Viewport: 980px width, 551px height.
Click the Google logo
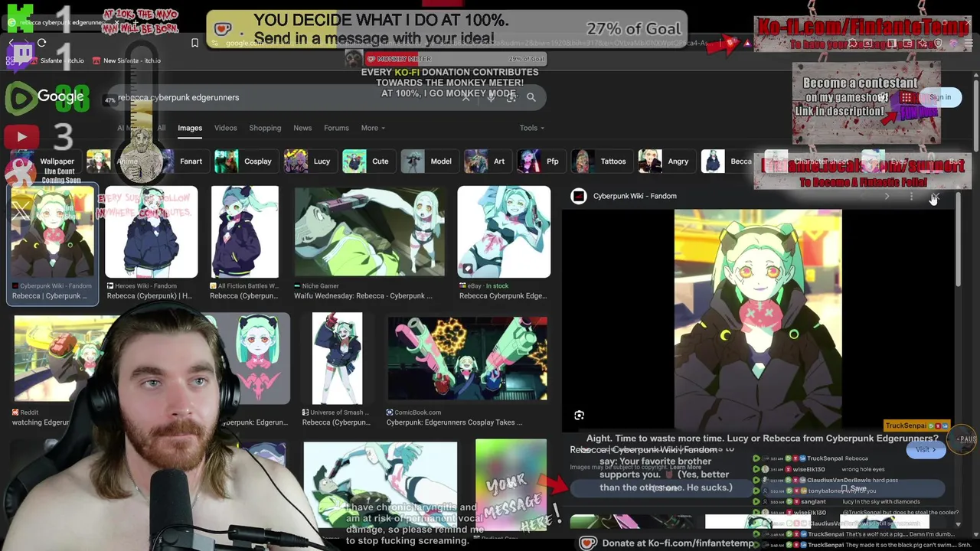point(60,96)
